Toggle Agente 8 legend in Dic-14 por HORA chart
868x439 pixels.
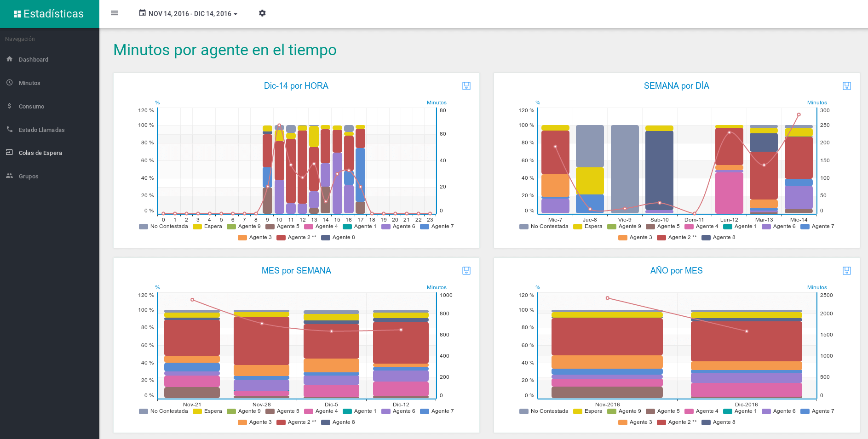(x=338, y=237)
